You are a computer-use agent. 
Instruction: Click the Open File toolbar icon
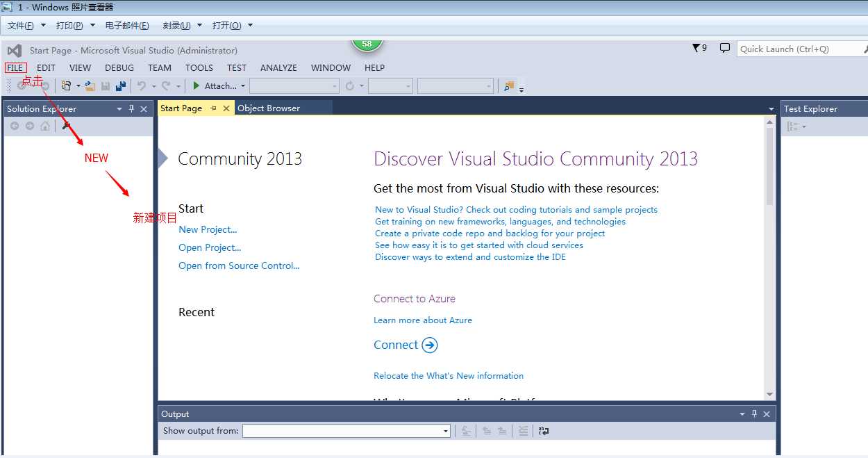point(90,85)
